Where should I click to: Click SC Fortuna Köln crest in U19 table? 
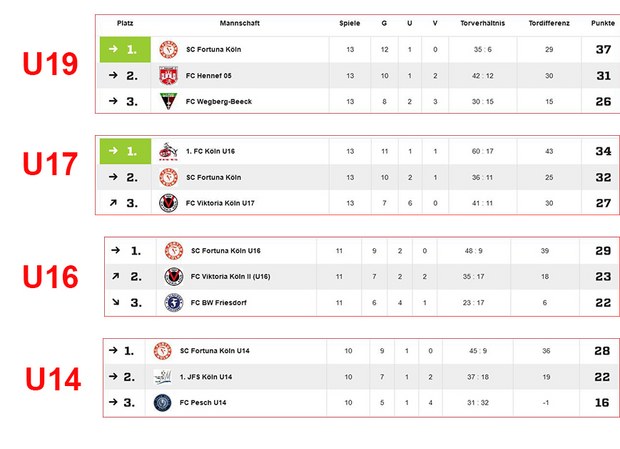(169, 50)
